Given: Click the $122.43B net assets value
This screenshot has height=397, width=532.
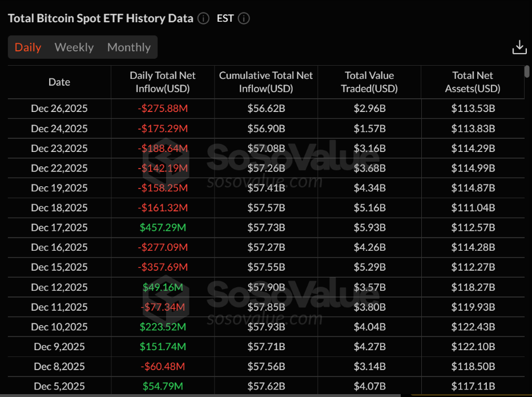Looking at the screenshot, I should tap(473, 327).
